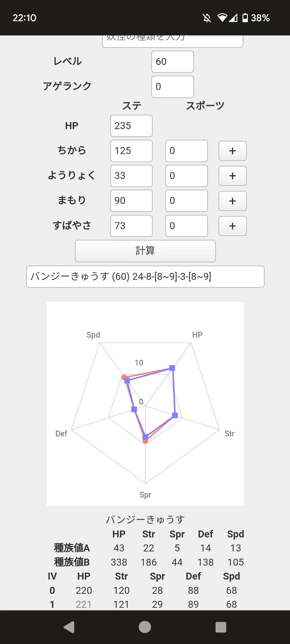This screenshot has height=644, width=290.
Task: Tap the muted notifications bell icon
Action: click(207, 18)
